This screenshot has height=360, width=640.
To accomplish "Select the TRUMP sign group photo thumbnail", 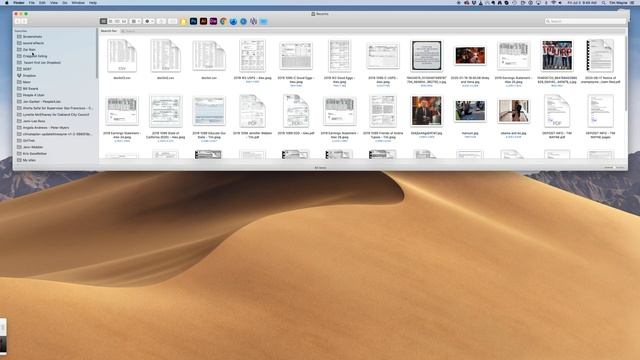I will pos(557,56).
